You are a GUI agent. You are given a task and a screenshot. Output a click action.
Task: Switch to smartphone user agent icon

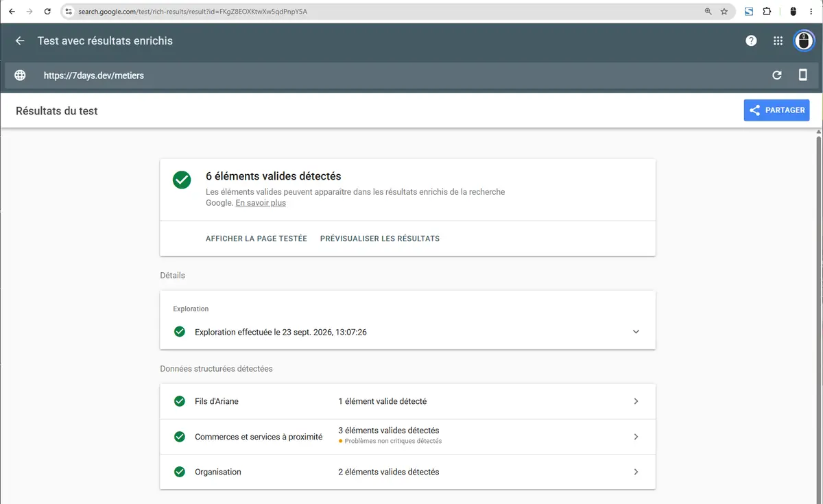click(803, 75)
